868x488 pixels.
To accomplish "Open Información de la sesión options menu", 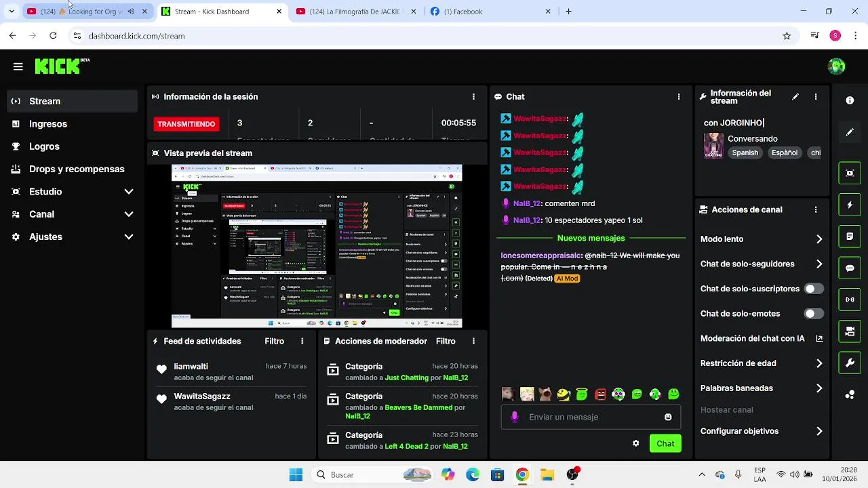I will click(x=473, y=97).
